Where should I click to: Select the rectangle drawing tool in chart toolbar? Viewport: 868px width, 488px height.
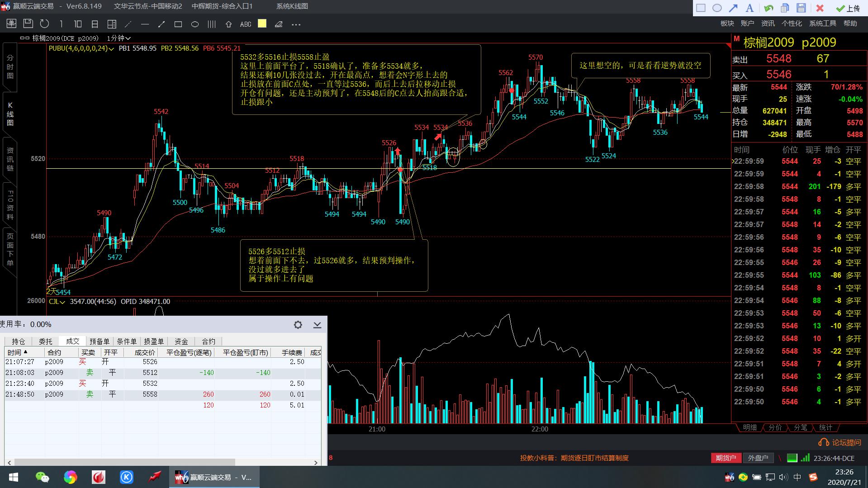(178, 24)
